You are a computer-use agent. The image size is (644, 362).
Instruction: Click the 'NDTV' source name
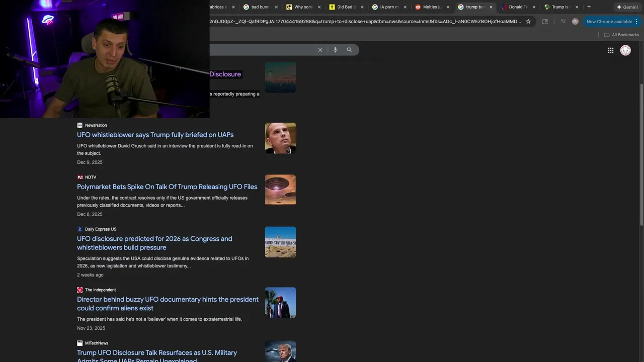[x=91, y=177]
